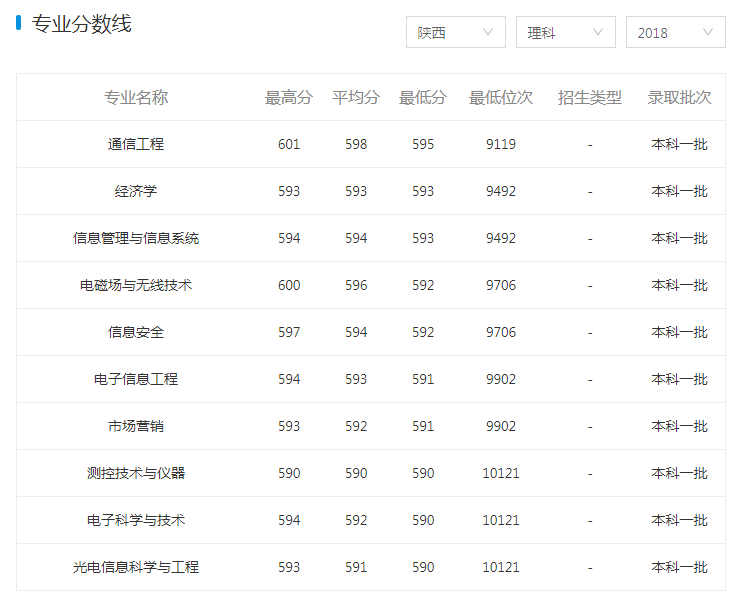This screenshot has height=601, width=732.
Task: Select the 经济学 major name
Action: [x=136, y=191]
